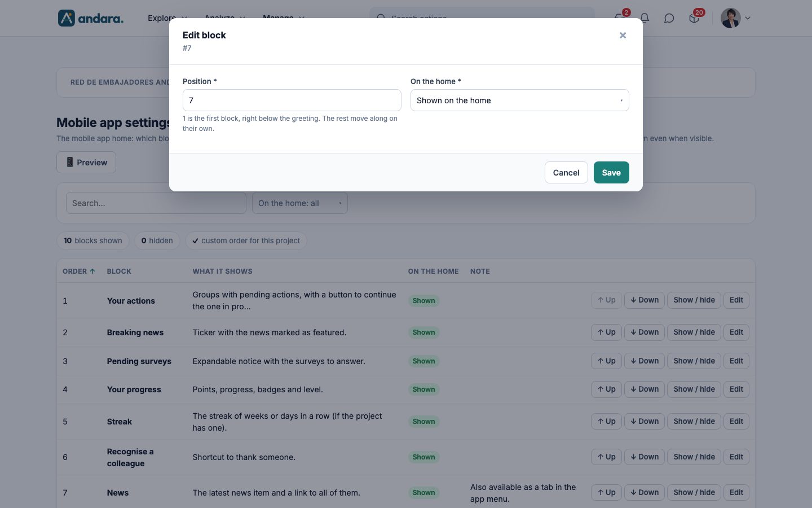Open the box icon with 20 badge
Image resolution: width=812 pixels, height=508 pixels.
point(695,18)
